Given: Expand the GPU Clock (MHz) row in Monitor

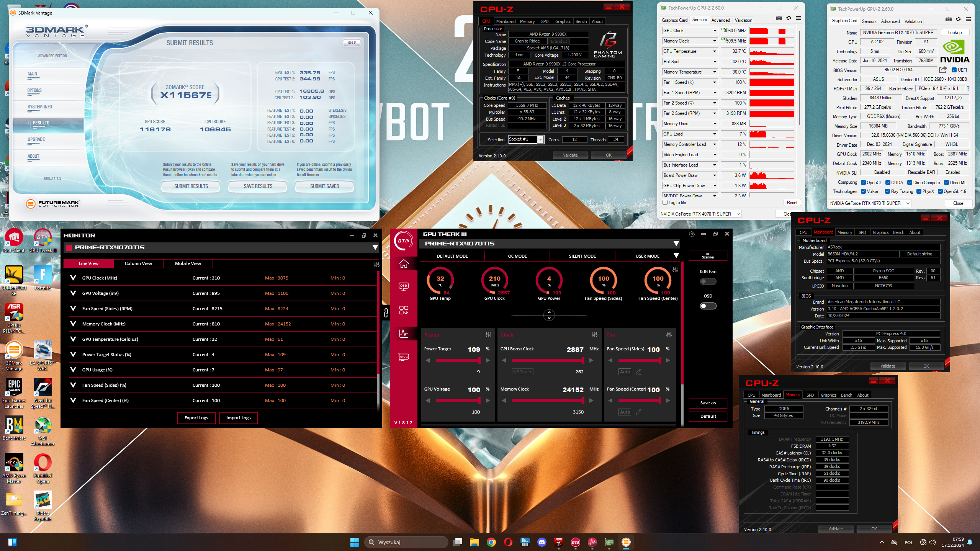Looking at the screenshot, I should click(x=73, y=278).
